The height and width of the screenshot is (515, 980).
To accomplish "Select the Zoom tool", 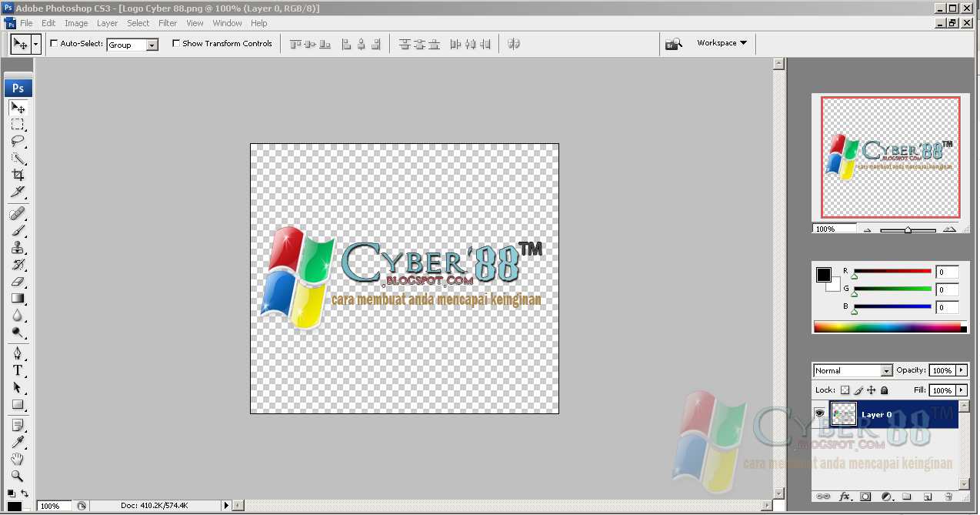I will [18, 476].
